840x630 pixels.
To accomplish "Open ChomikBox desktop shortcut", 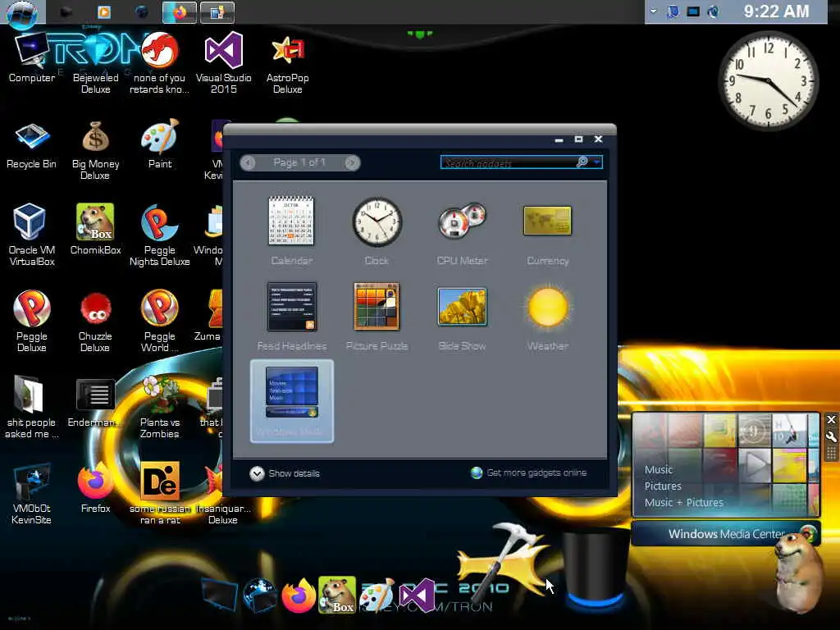I will pyautogui.click(x=95, y=230).
